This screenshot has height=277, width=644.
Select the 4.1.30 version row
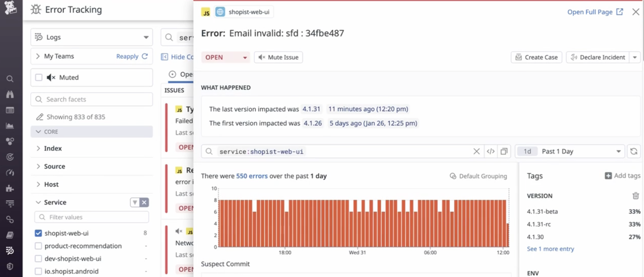click(584, 237)
